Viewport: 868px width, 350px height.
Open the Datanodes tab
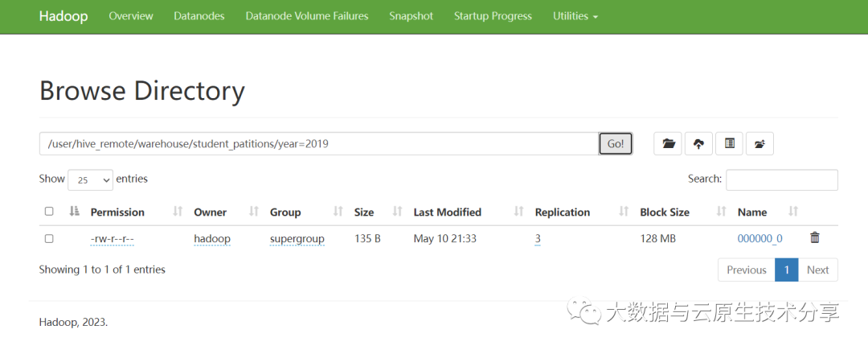[199, 16]
